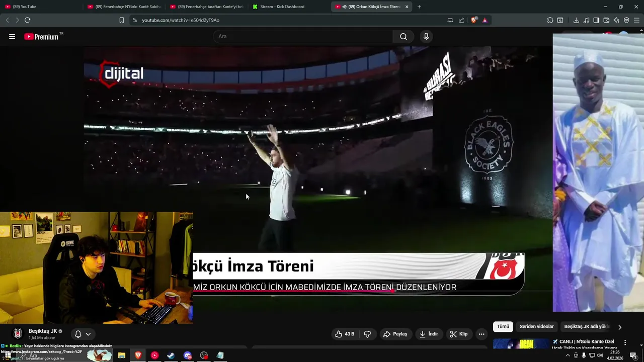644x362 pixels.
Task: Toggle microphone in the system tray
Action: click(x=584, y=355)
